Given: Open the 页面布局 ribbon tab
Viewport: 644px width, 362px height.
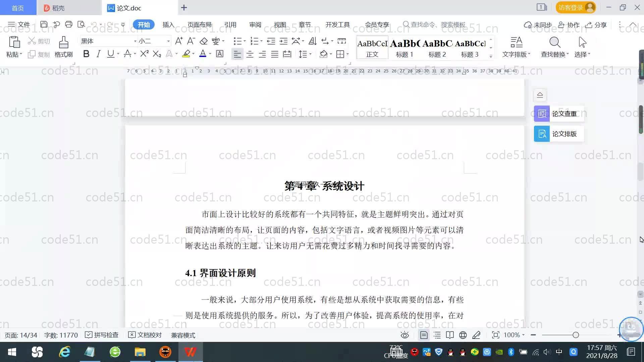Looking at the screenshot, I should tap(199, 25).
